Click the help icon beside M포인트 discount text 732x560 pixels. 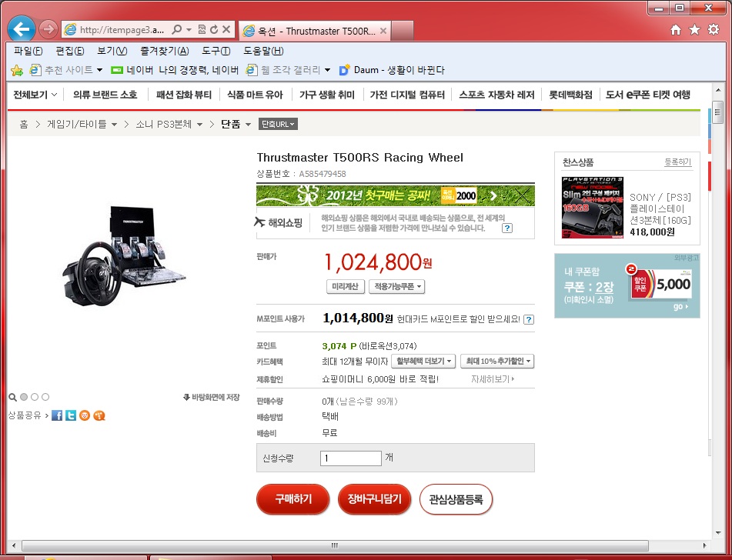coord(529,318)
